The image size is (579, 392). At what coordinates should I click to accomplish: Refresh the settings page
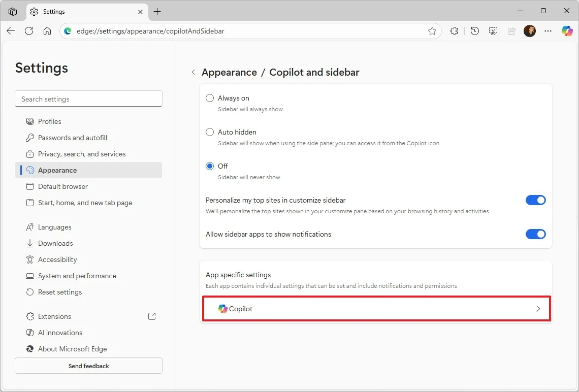[x=29, y=31]
